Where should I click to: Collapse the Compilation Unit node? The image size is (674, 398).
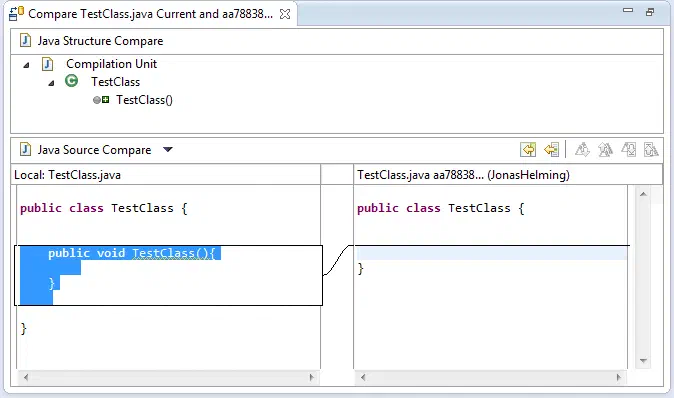click(x=27, y=65)
